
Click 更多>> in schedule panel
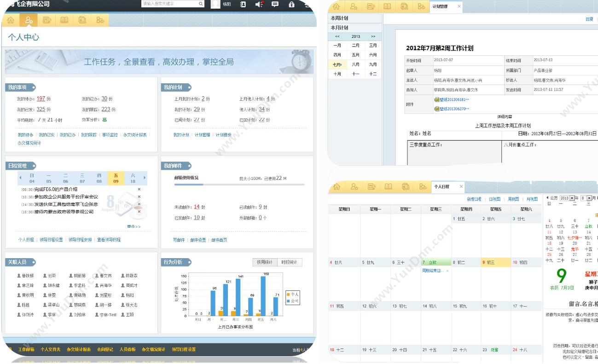click(134, 226)
